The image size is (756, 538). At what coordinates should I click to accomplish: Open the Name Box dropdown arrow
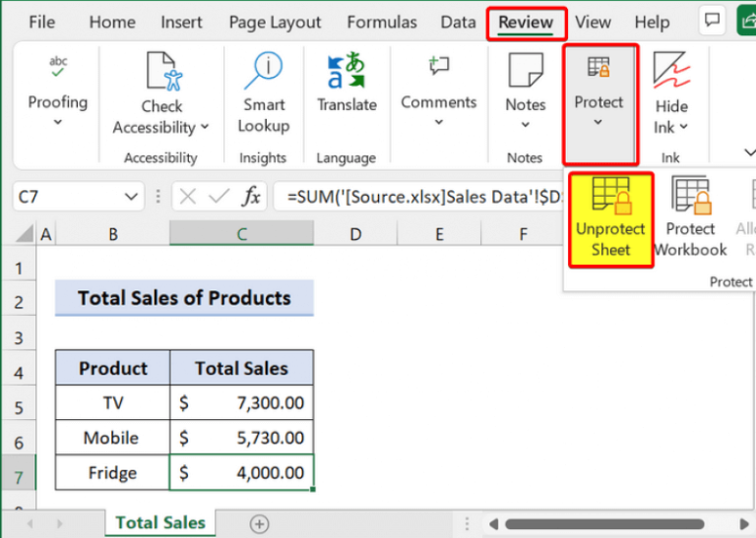coord(132,198)
